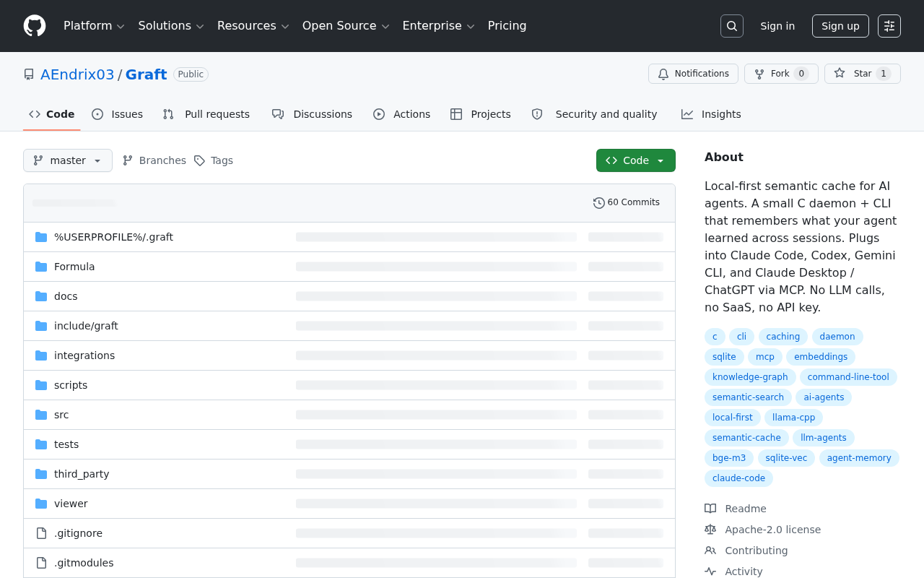Click the folder icon for Formula
924x578 pixels.
click(x=41, y=267)
